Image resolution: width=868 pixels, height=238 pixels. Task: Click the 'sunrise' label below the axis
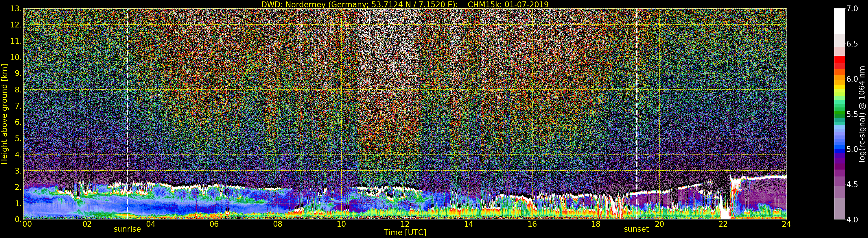click(127, 229)
